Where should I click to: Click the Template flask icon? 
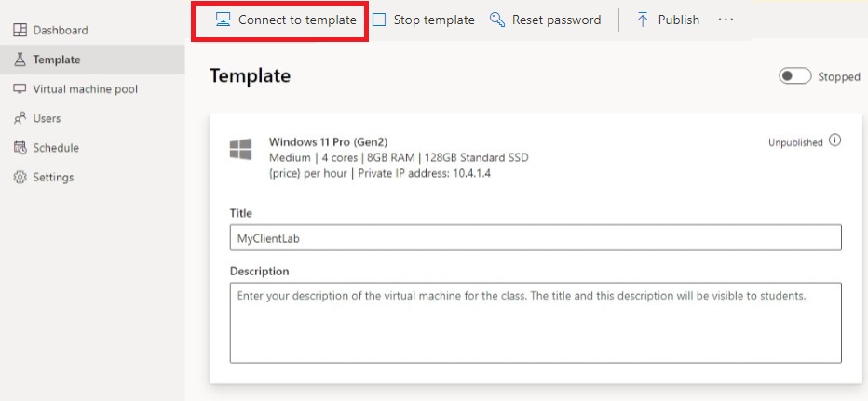[20, 60]
